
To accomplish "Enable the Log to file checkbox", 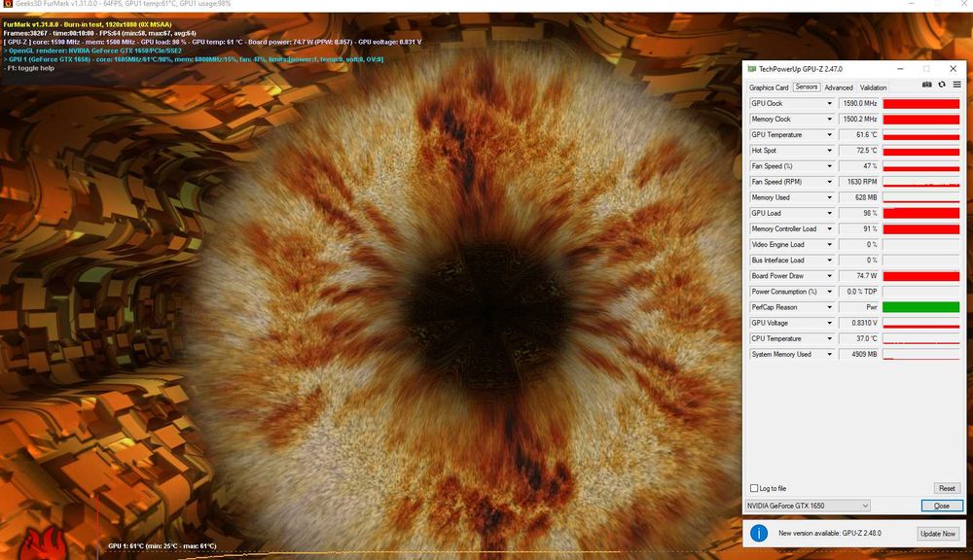I will pyautogui.click(x=754, y=488).
